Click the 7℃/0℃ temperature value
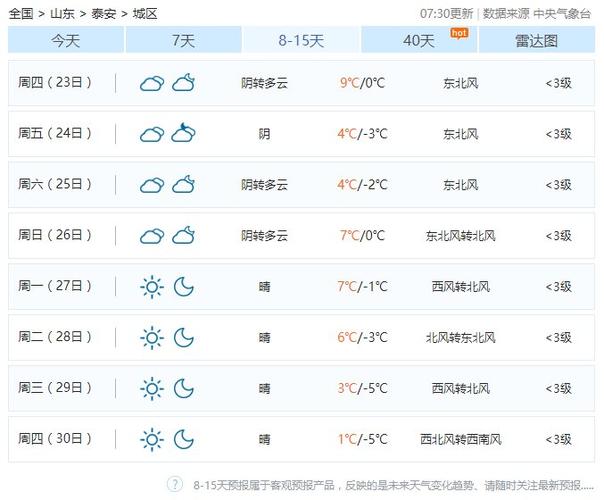 [362, 235]
